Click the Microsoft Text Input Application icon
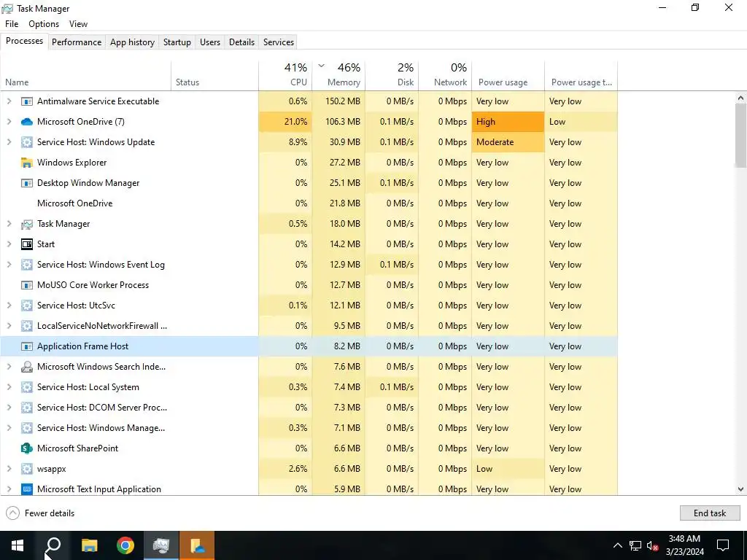747x560 pixels. [x=27, y=489]
